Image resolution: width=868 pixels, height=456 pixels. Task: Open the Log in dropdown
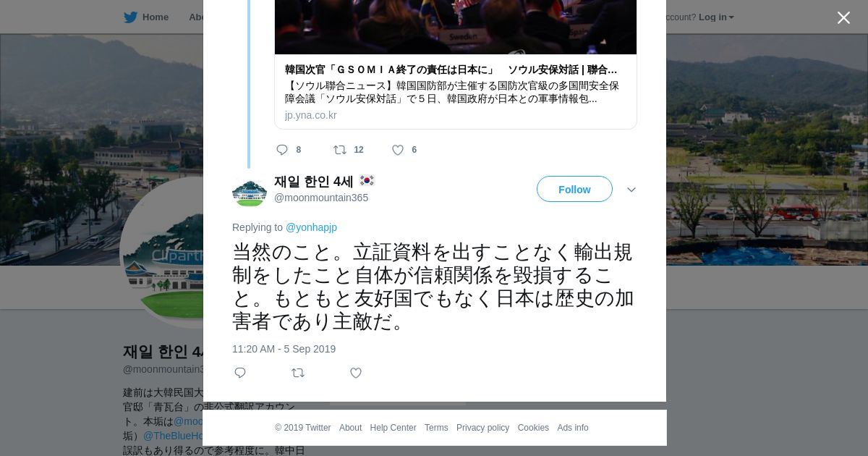click(x=716, y=17)
